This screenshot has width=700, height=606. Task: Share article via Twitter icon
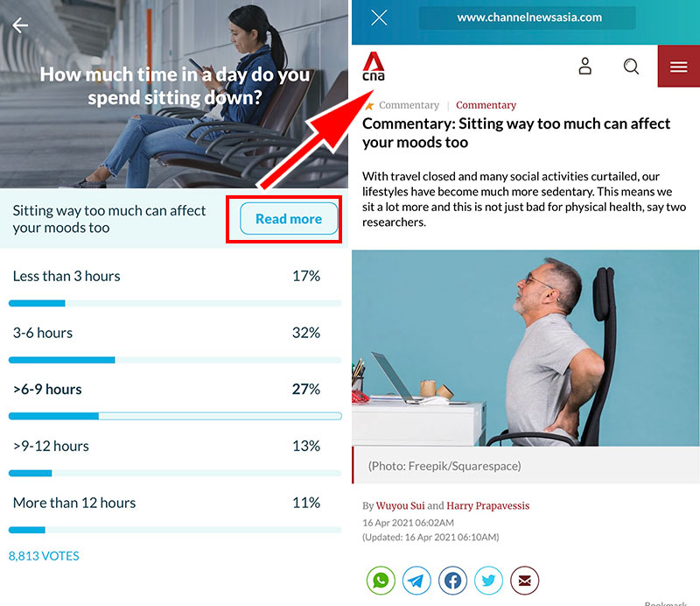point(488,581)
